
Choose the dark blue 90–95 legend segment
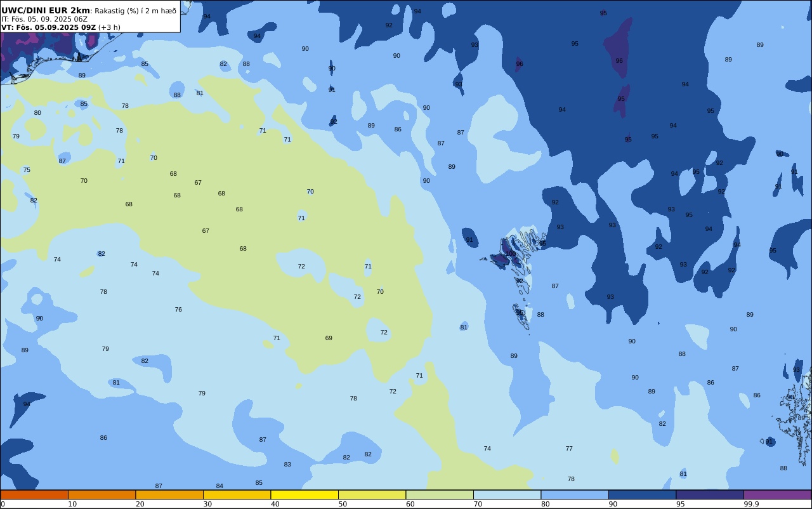coord(642,494)
